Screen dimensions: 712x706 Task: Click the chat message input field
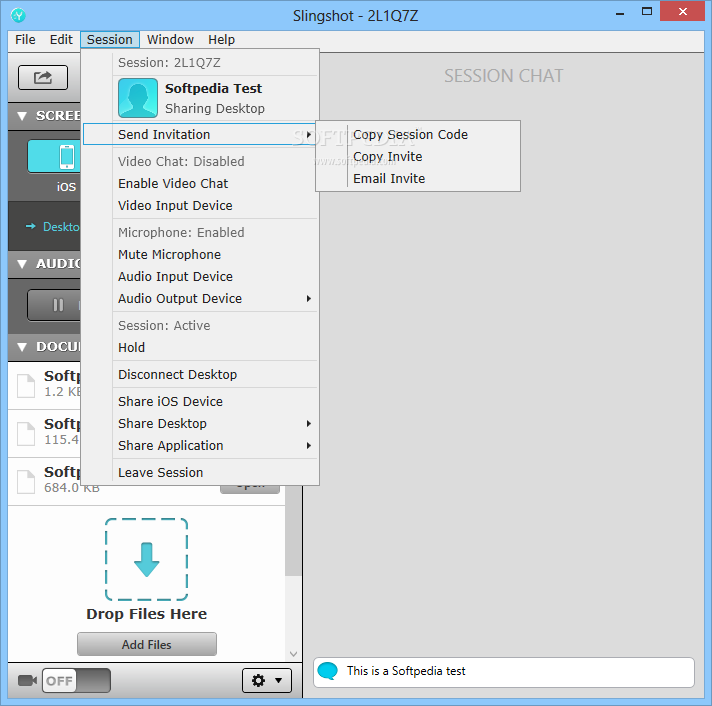pos(504,672)
